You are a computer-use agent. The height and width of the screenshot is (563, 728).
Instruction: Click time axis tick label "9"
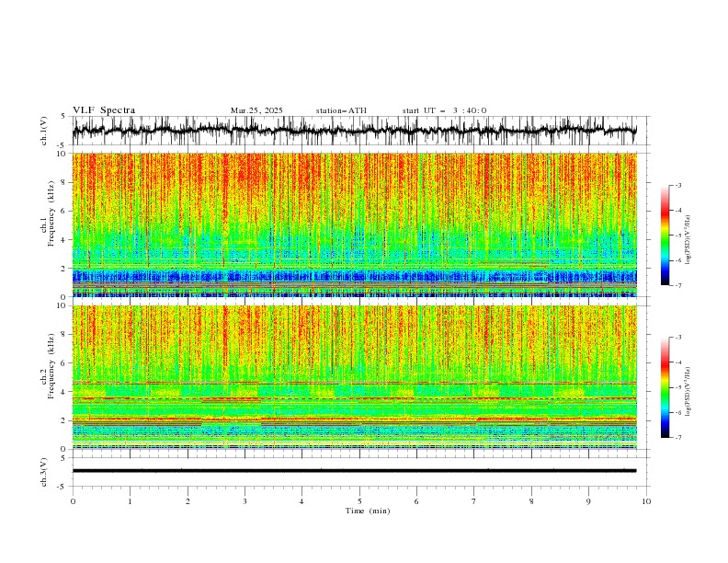click(588, 501)
